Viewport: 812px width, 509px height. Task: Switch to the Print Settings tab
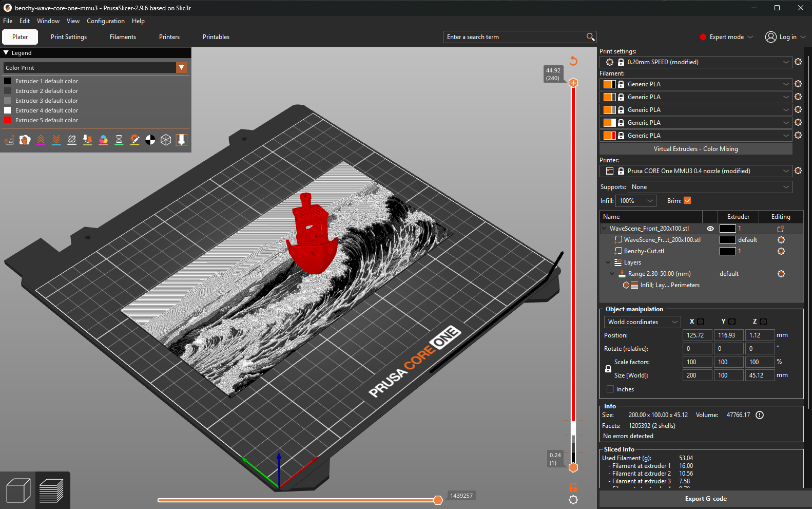pyautogui.click(x=69, y=37)
